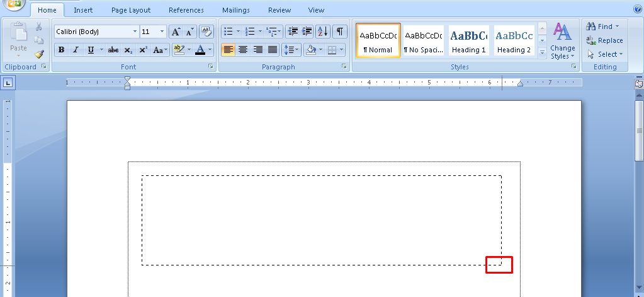Toggle Italic formatting
Screen dimensions: 644x297
pos(76,50)
